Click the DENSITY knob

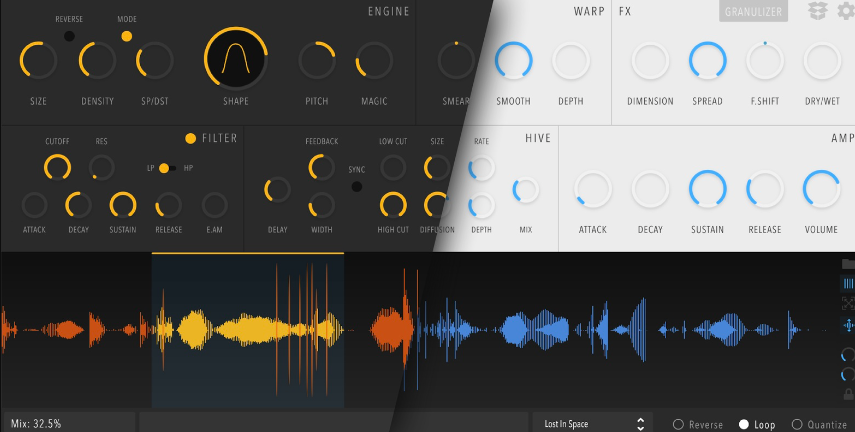tap(98, 60)
